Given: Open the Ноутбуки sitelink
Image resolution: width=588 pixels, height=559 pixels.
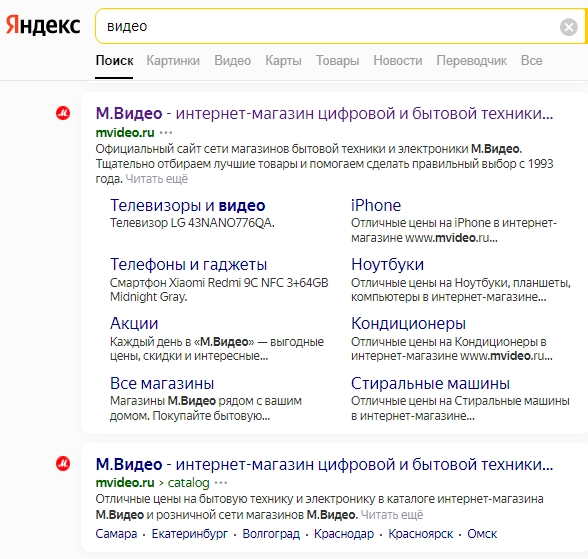Looking at the screenshot, I should [x=387, y=264].
